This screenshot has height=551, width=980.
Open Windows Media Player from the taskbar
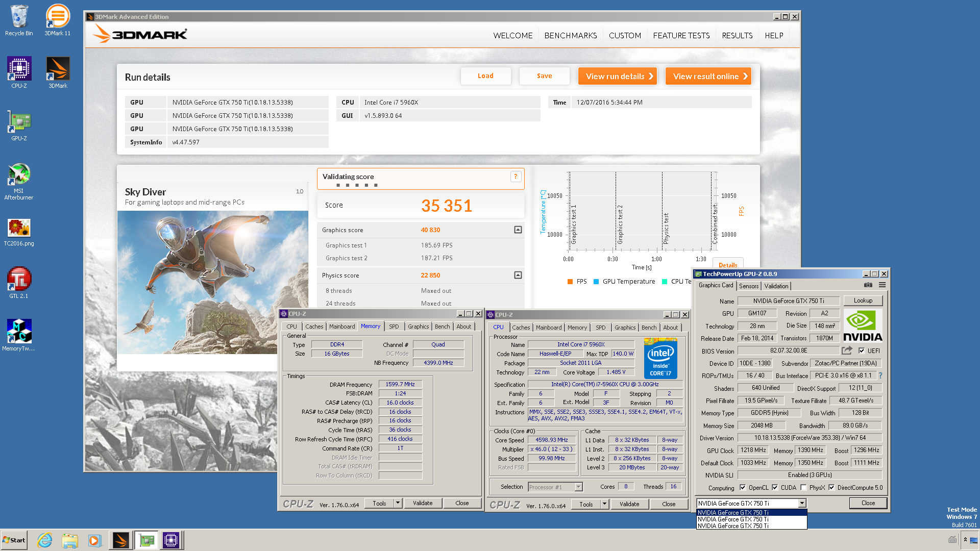tap(94, 540)
